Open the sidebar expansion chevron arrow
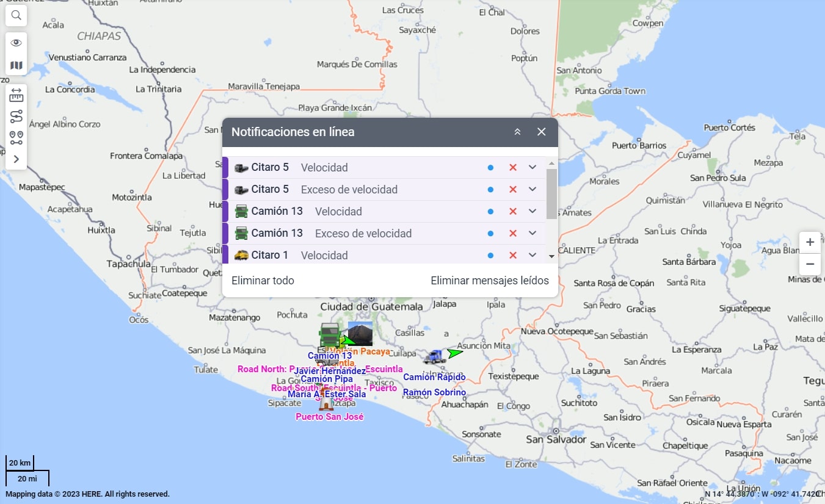This screenshot has width=825, height=504. pos(16,159)
